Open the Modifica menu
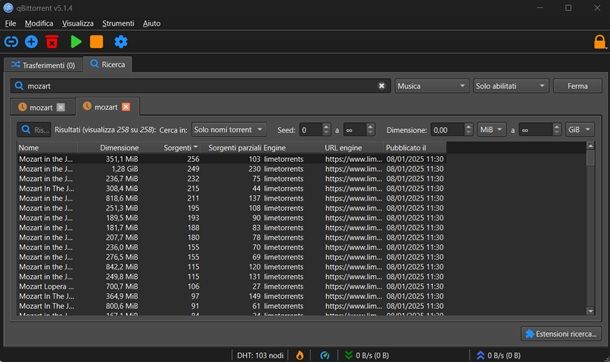610x362 pixels. click(39, 23)
